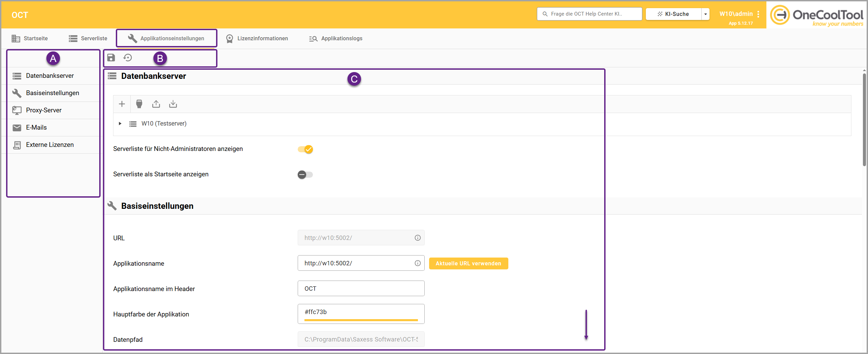This screenshot has width=868, height=354.
Task: Click the Applikationsname im Header input field
Action: (361, 289)
